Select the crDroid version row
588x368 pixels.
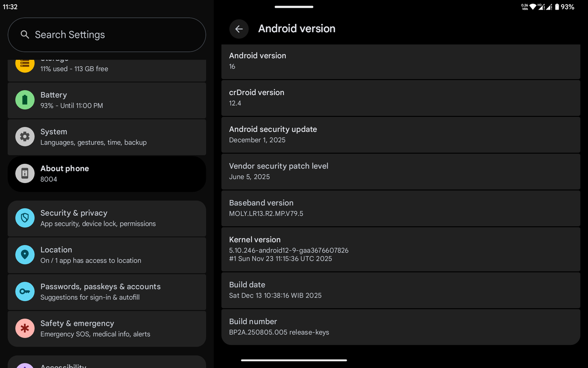(401, 98)
